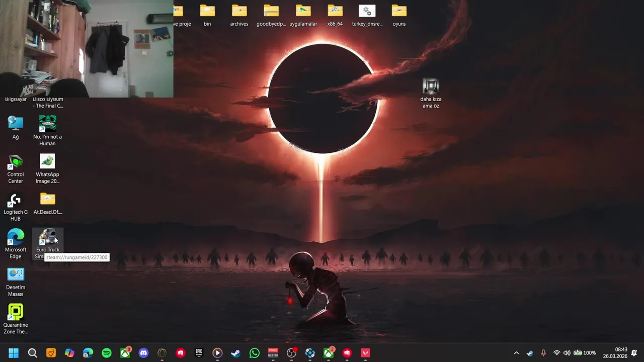Image resolution: width=644 pixels, height=362 pixels.
Task: Open the orange app icon after Search
Action: pyautogui.click(x=51, y=353)
